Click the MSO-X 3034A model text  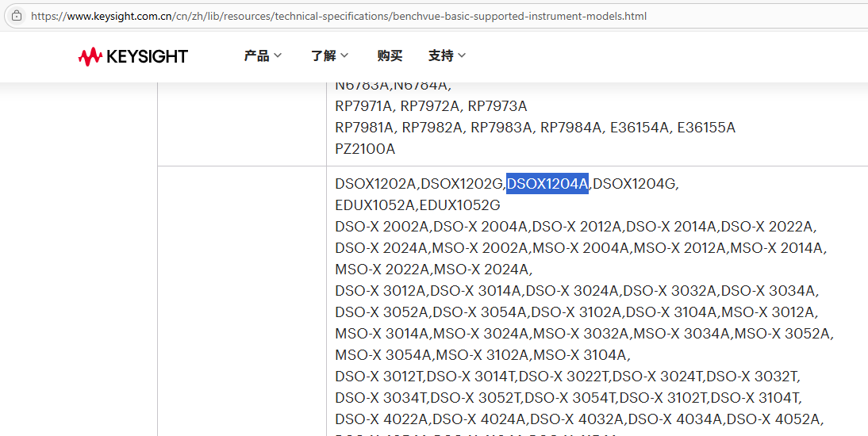click(x=682, y=335)
